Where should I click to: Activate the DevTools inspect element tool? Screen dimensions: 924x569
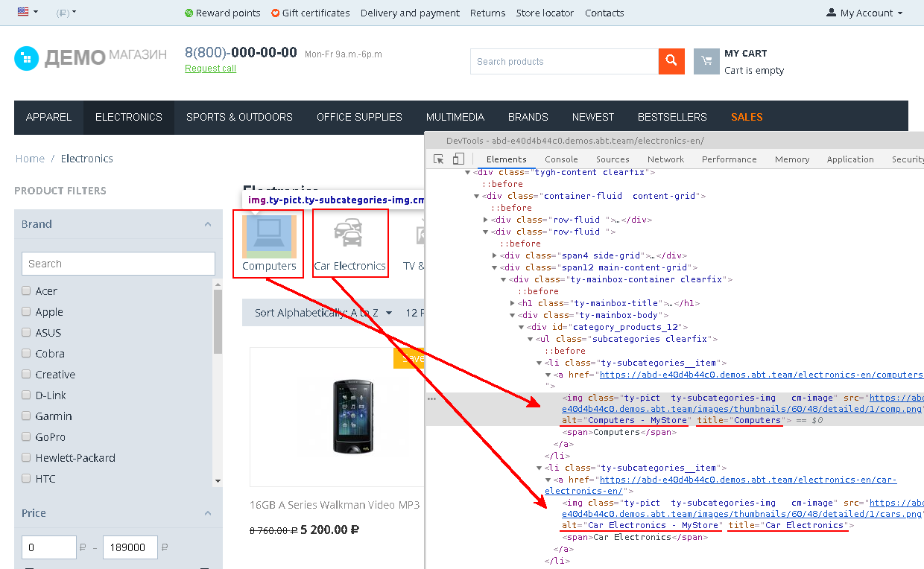tap(439, 159)
